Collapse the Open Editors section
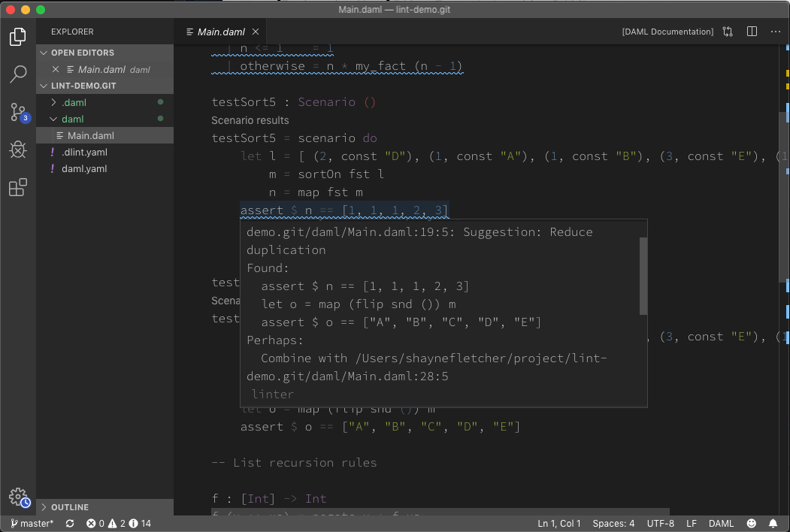Screen dimensions: 790x532 (104, 53)
